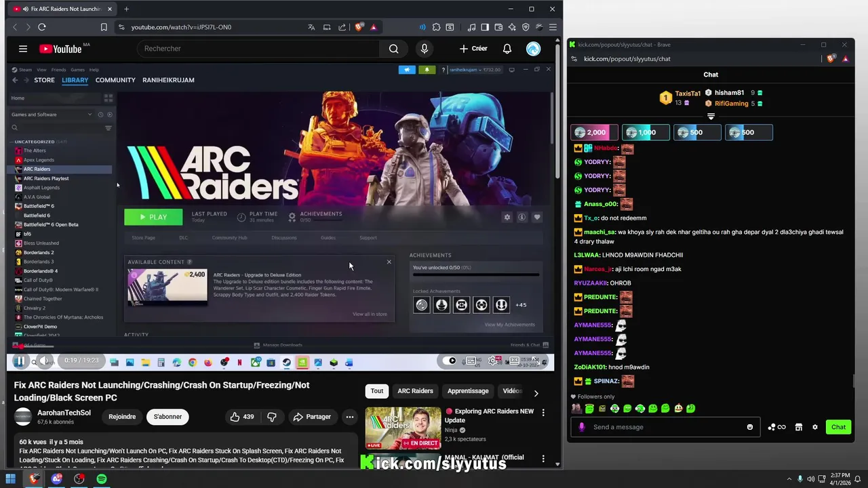Open the browser main menu button
The image size is (868, 488).
pyautogui.click(x=553, y=27)
